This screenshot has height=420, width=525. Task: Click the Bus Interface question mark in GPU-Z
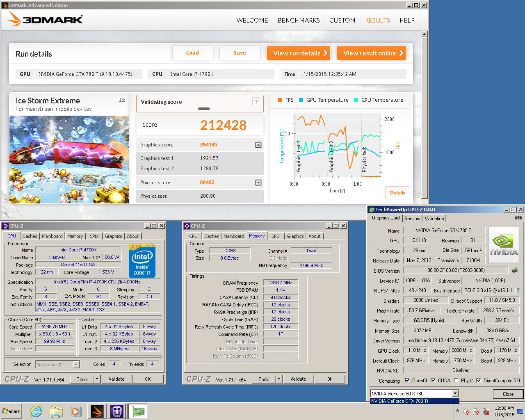click(x=518, y=290)
